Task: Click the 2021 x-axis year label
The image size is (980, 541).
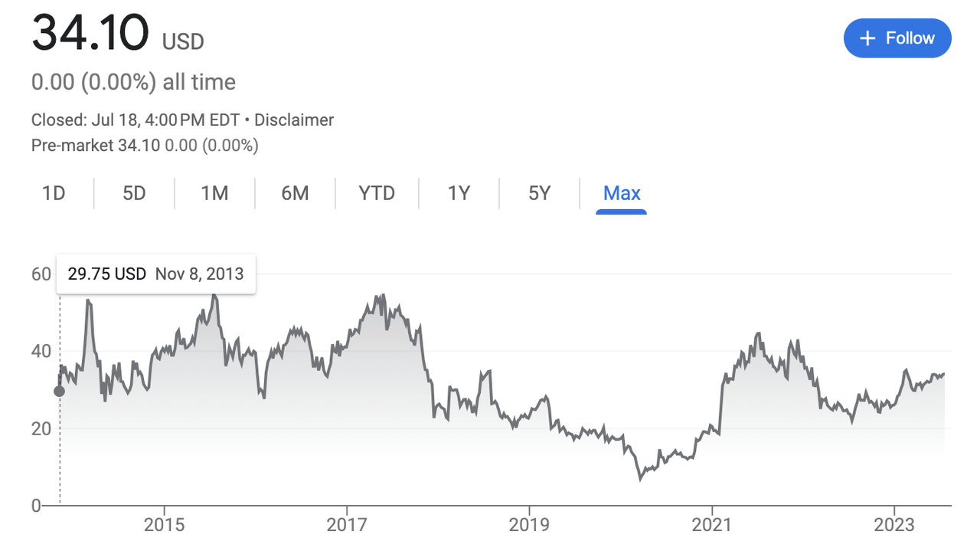Action: [x=712, y=525]
